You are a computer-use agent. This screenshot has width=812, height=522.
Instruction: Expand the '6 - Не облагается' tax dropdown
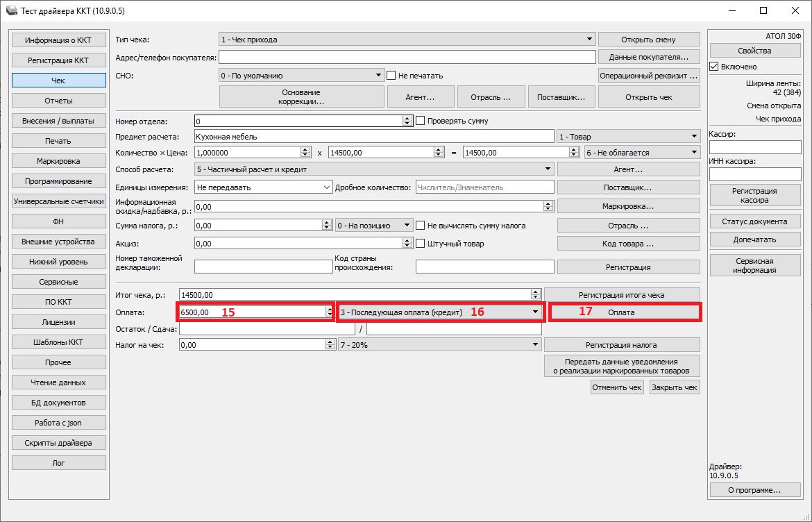(642, 153)
